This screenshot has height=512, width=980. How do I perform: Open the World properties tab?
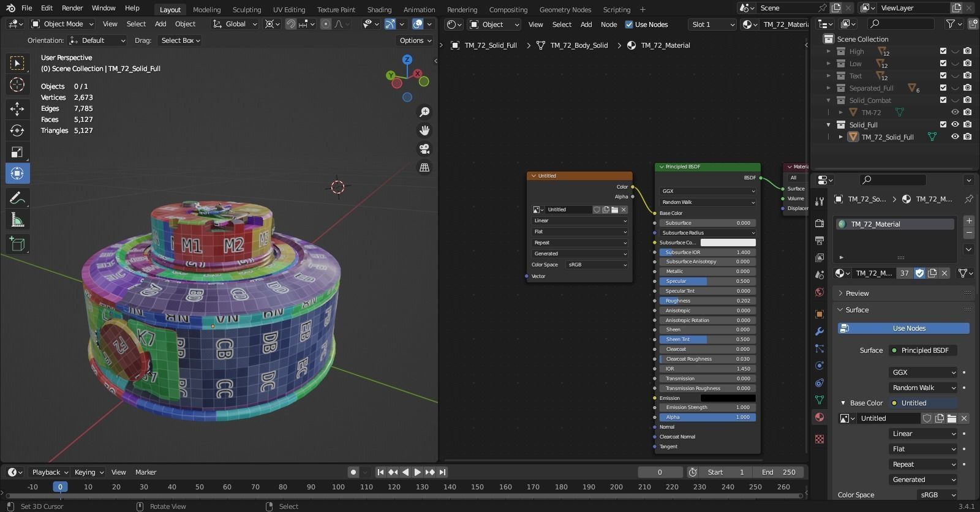(x=820, y=292)
